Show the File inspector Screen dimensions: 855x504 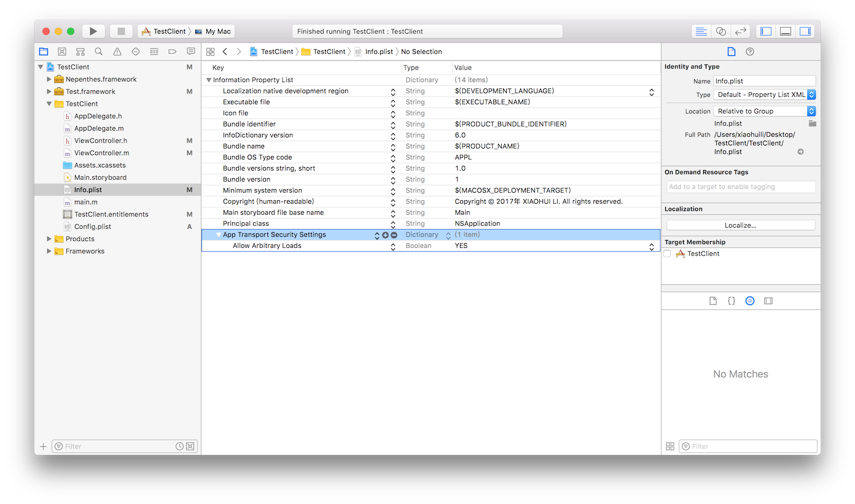(731, 52)
